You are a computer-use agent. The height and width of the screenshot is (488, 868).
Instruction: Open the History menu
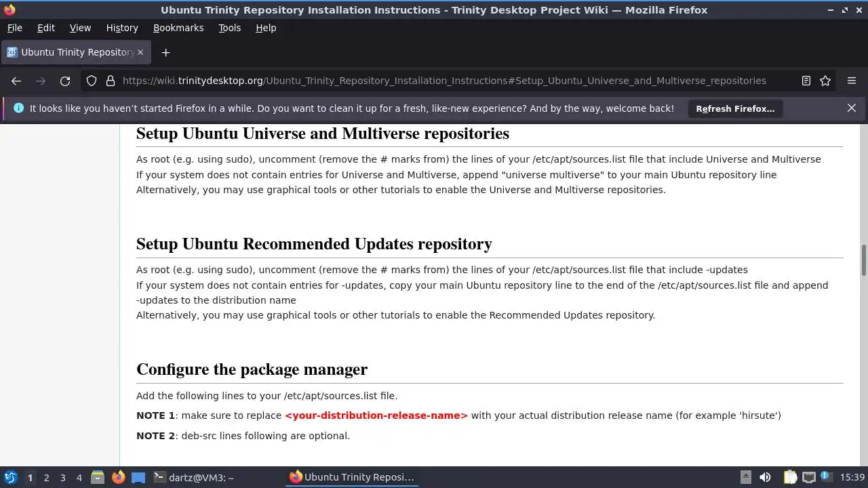(x=122, y=28)
